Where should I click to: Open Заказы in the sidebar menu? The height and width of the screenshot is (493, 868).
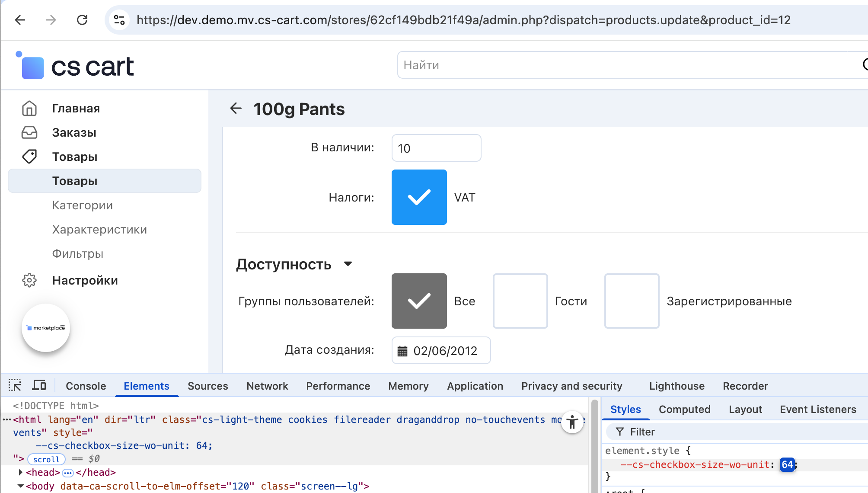tap(74, 132)
